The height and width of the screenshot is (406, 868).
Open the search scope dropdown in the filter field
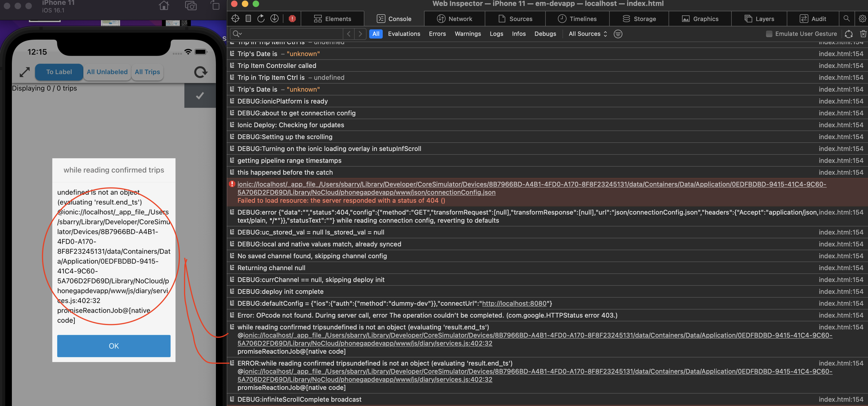237,34
